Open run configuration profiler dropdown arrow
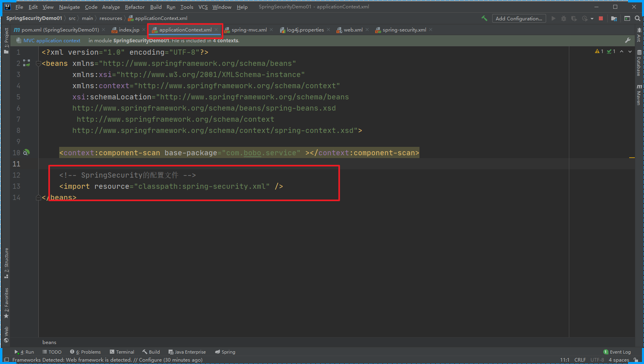This screenshot has height=364, width=644. 592,19
